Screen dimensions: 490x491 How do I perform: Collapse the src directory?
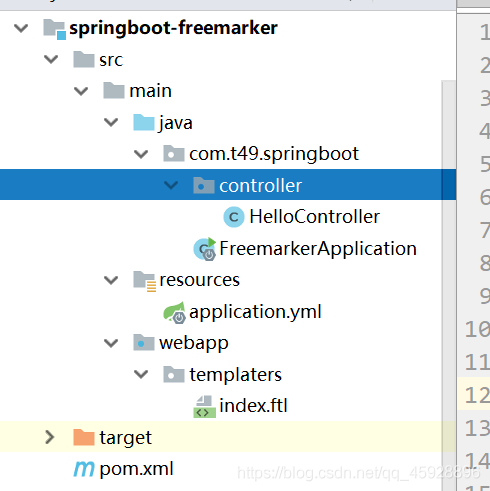[x=51, y=60]
